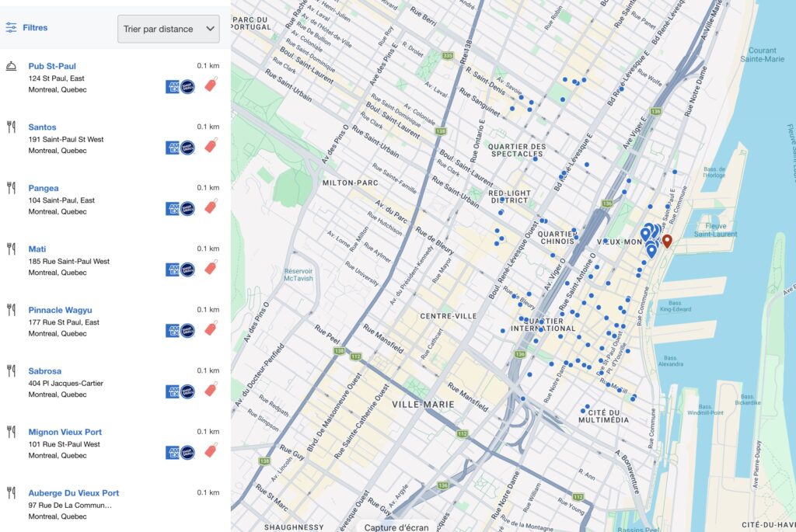The height and width of the screenshot is (532, 796).
Task: Click the CENTRE-VILLE label on the map
Action: pyautogui.click(x=449, y=316)
